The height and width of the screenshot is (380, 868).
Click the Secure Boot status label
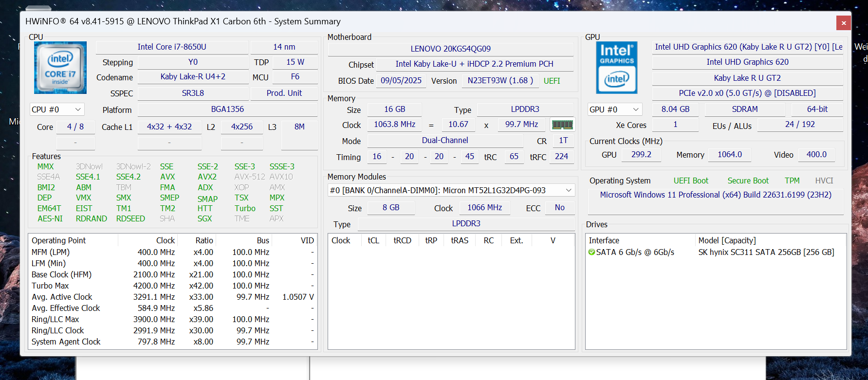pyautogui.click(x=748, y=181)
